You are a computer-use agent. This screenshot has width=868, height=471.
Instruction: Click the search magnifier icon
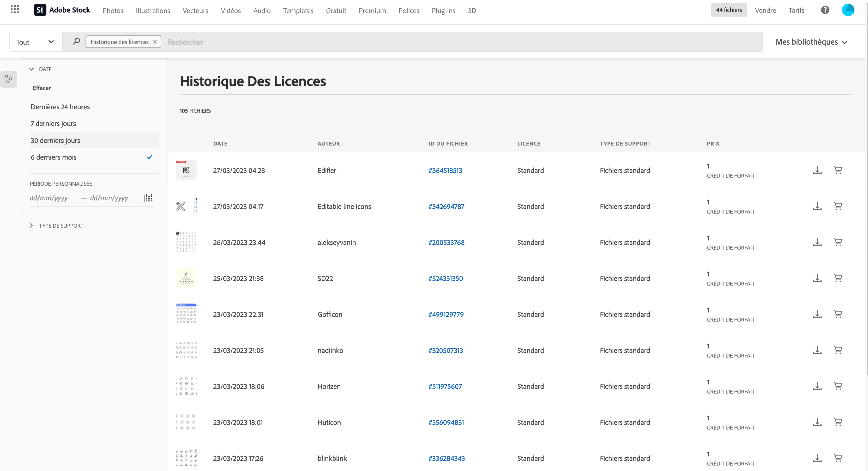(76, 41)
